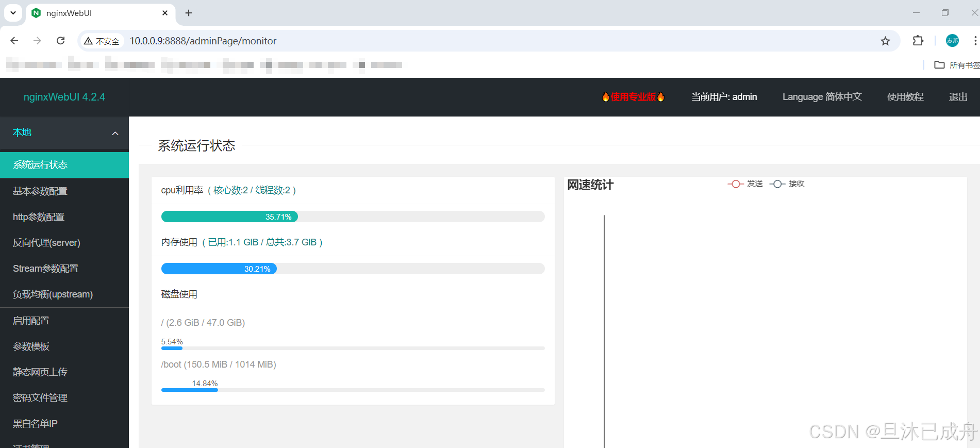Open 启用配置 in the sidebar
Image resolution: width=980 pixels, height=448 pixels.
[64, 321]
